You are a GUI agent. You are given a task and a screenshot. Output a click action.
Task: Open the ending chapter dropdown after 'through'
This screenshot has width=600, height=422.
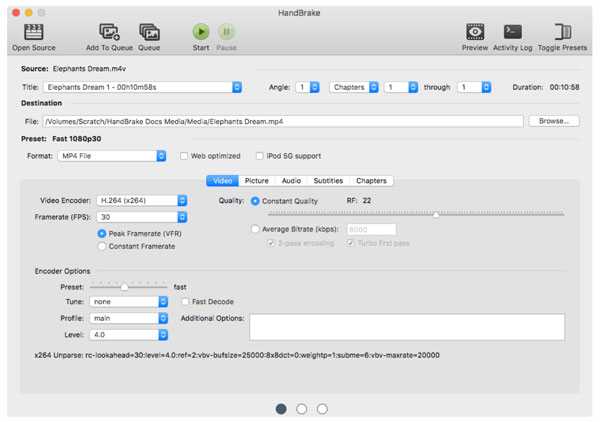coord(474,87)
